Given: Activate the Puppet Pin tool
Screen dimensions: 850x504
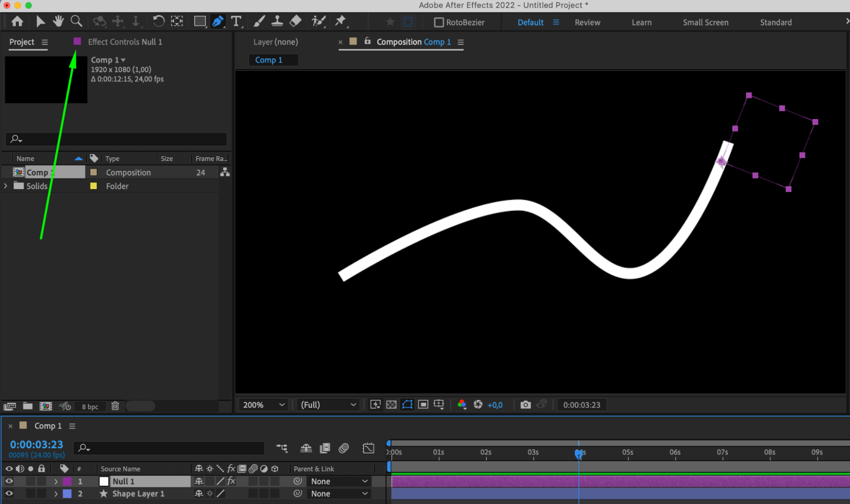Looking at the screenshot, I should coord(341,21).
